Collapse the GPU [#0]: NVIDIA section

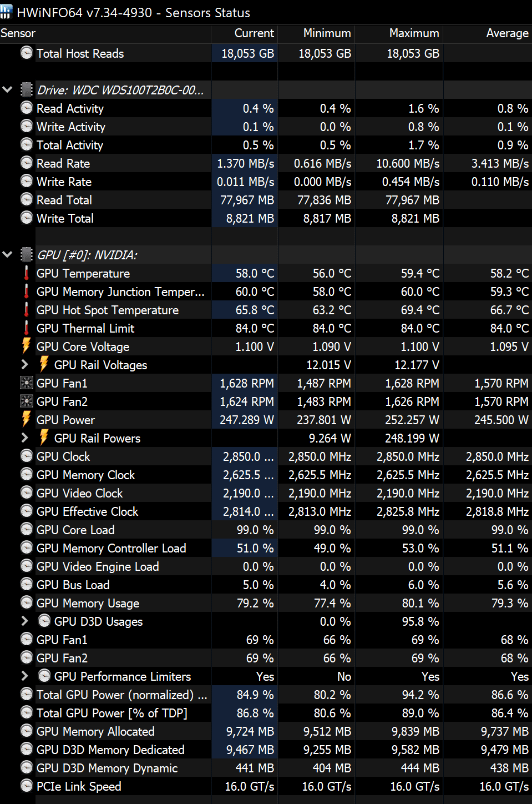[7, 254]
